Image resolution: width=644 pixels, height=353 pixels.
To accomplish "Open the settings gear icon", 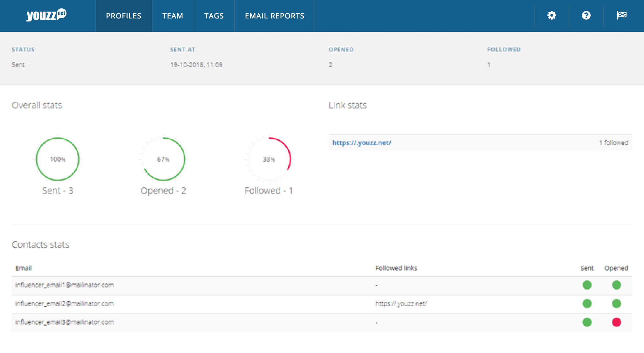I will pyautogui.click(x=551, y=15).
